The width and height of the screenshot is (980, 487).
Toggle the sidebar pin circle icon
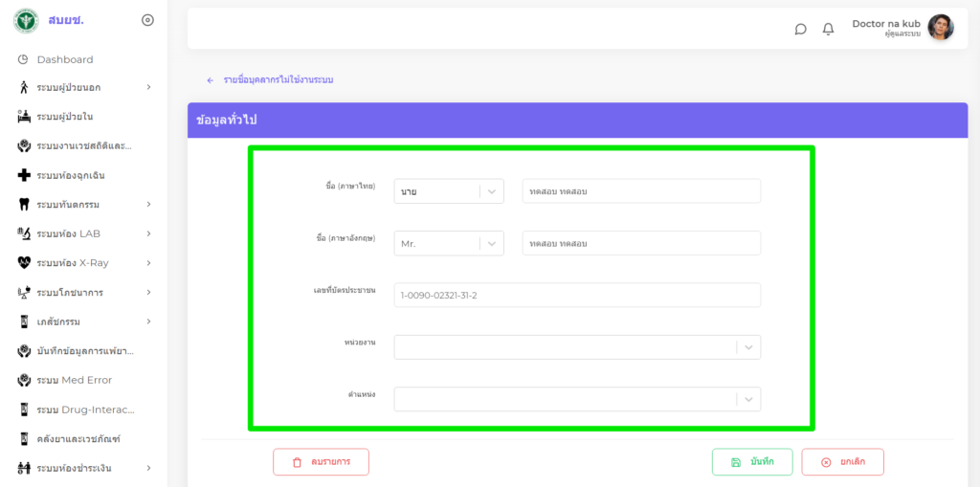coord(147,21)
